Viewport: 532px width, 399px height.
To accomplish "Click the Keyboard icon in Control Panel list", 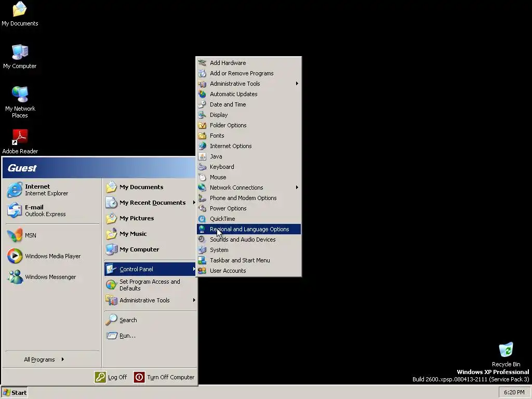I will [202, 167].
